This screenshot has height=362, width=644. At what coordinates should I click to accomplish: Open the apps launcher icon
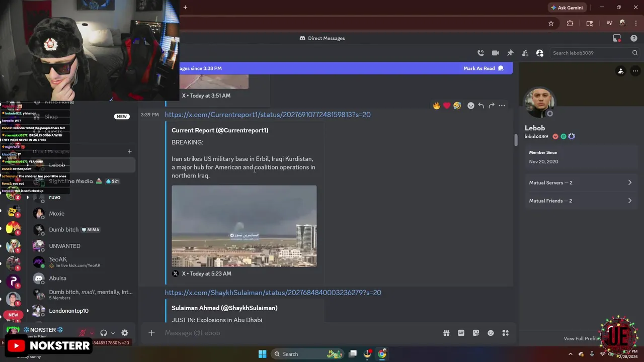pos(506,333)
